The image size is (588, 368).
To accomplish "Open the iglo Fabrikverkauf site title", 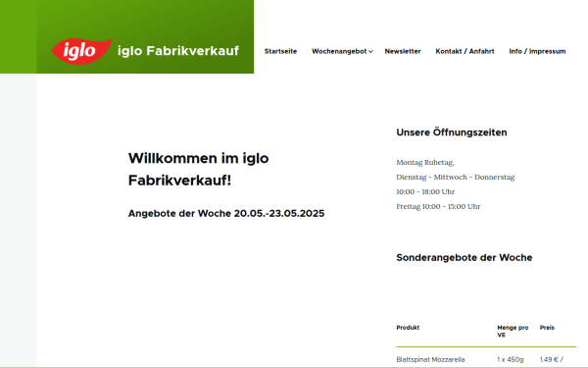I will [x=178, y=51].
